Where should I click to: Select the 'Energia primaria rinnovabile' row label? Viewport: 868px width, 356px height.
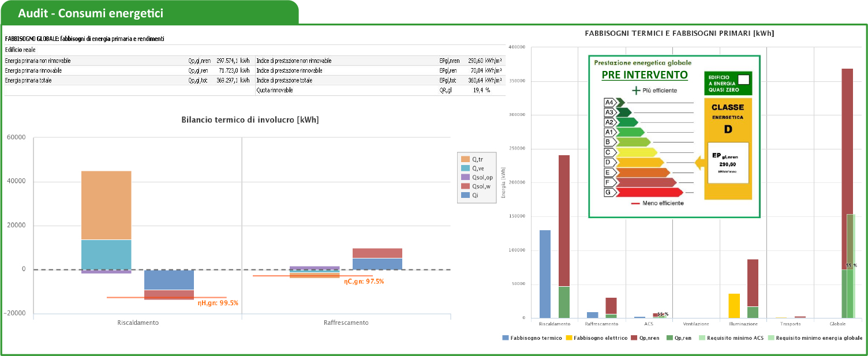(x=33, y=70)
